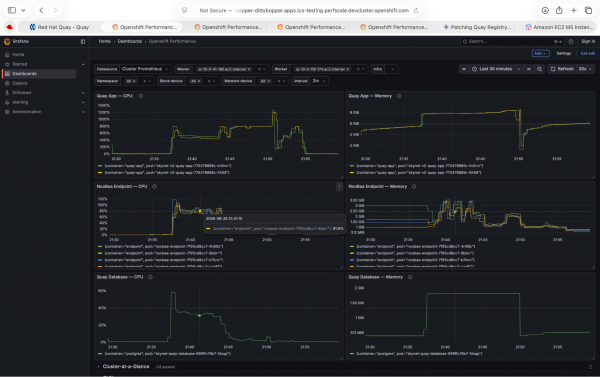The width and height of the screenshot is (600, 377).
Task: Switch to the Amazon EC2 M5 Instances tab
Action: tap(559, 27)
